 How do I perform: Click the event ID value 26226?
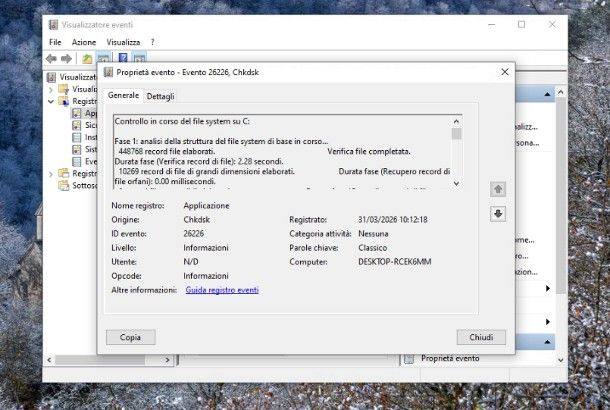click(194, 234)
